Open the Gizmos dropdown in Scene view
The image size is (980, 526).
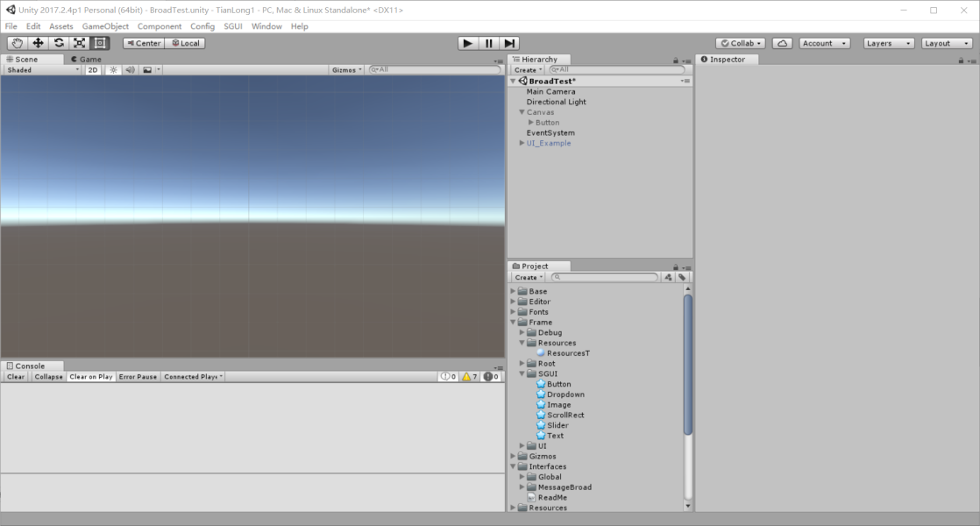click(347, 70)
